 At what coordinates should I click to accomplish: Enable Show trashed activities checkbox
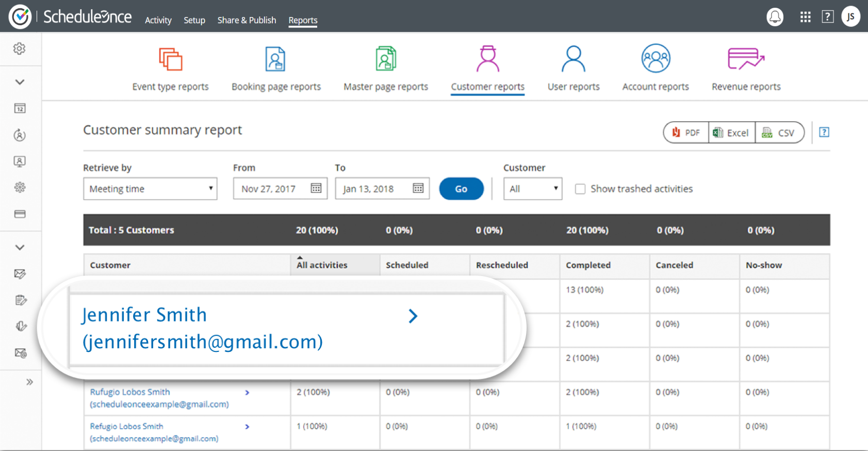[580, 189]
